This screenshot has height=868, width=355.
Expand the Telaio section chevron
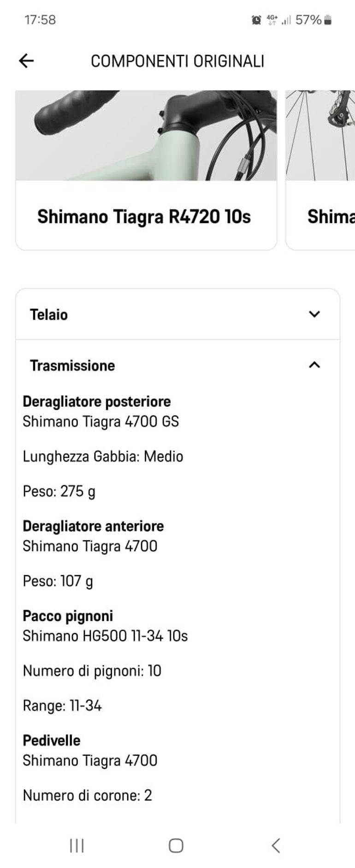point(314,314)
